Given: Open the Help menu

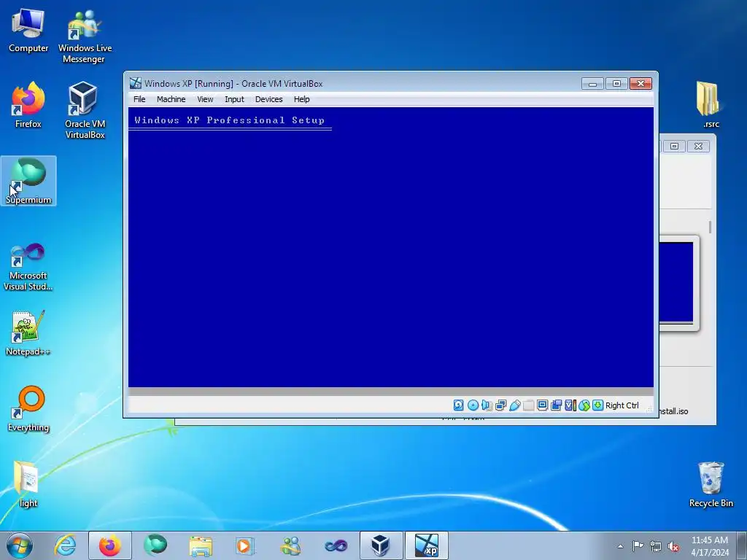Looking at the screenshot, I should pos(301,99).
